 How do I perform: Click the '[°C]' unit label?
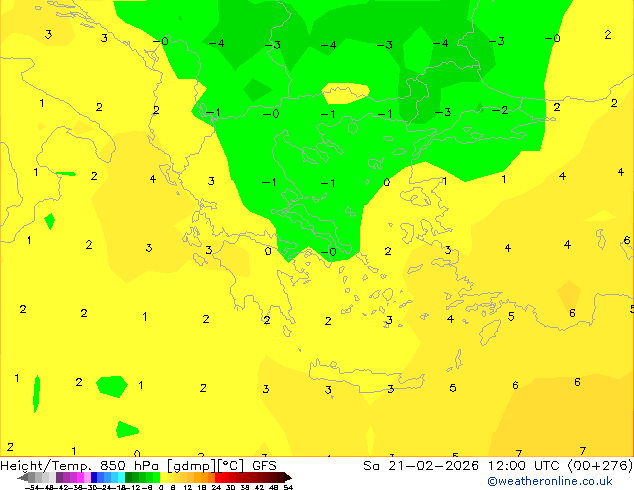coord(231,466)
